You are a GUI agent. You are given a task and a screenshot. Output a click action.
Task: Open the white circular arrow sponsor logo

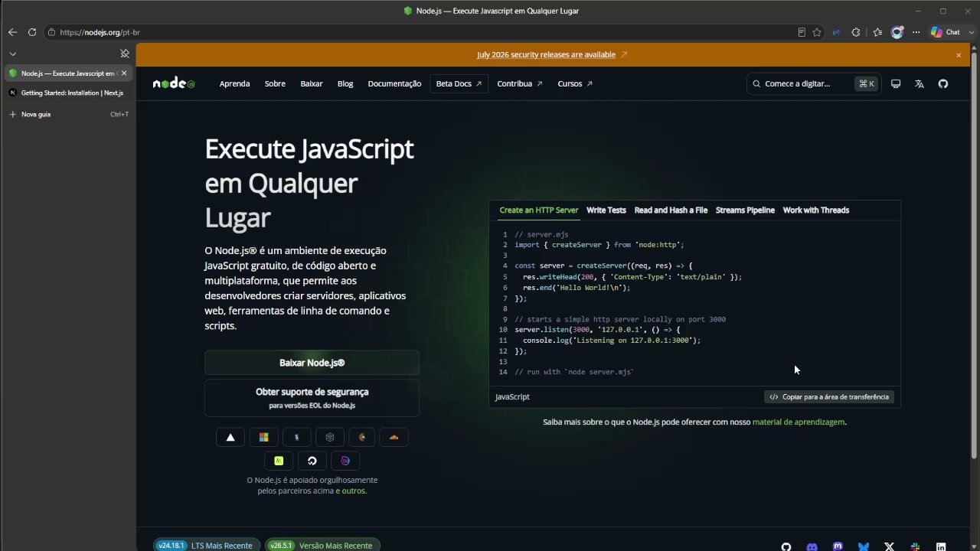click(x=312, y=461)
